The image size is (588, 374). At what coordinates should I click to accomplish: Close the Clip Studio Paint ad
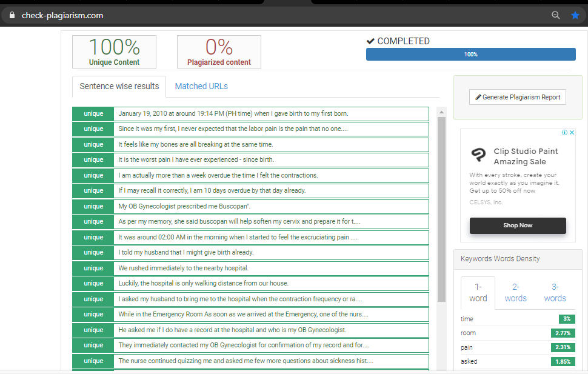click(x=572, y=132)
